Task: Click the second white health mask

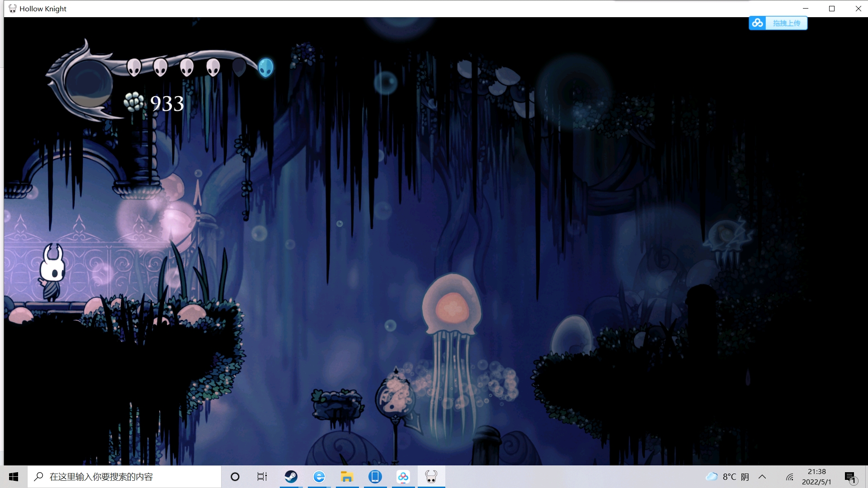Action: click(x=160, y=67)
